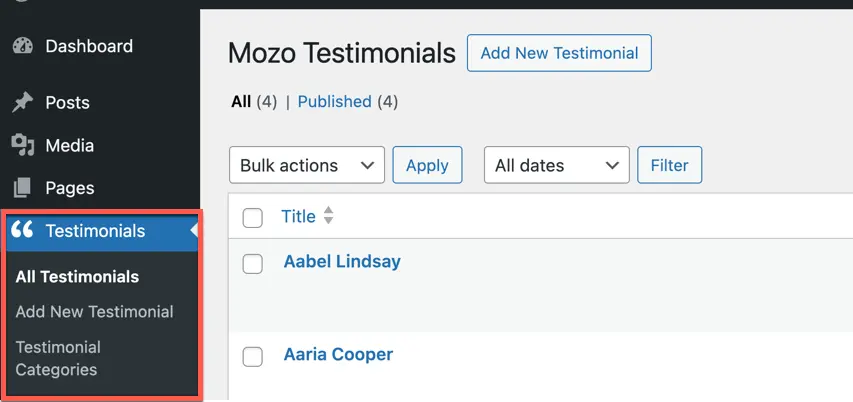Open the Bulk actions dropdown
The width and height of the screenshot is (853, 402).
click(307, 165)
